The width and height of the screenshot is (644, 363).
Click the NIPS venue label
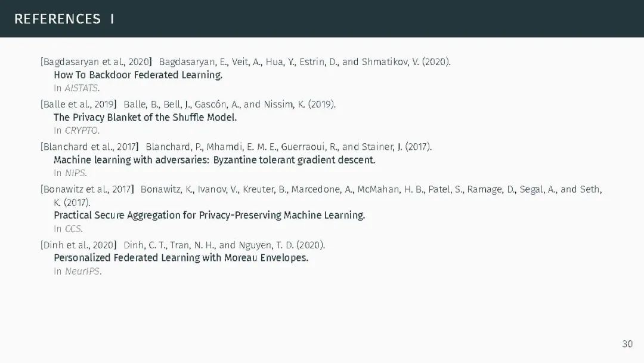[x=76, y=173]
